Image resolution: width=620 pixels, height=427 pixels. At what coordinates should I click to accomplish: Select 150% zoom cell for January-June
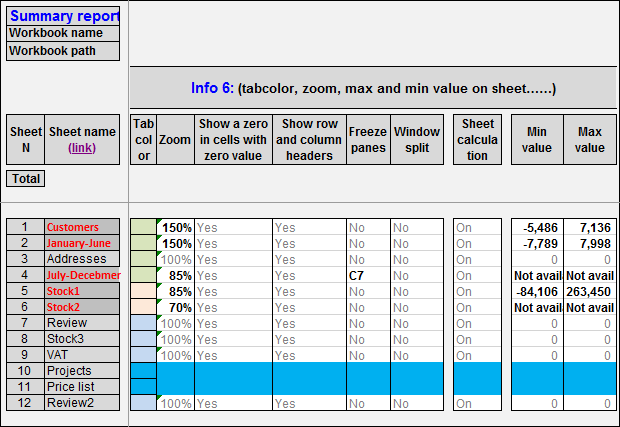pyautogui.click(x=176, y=243)
